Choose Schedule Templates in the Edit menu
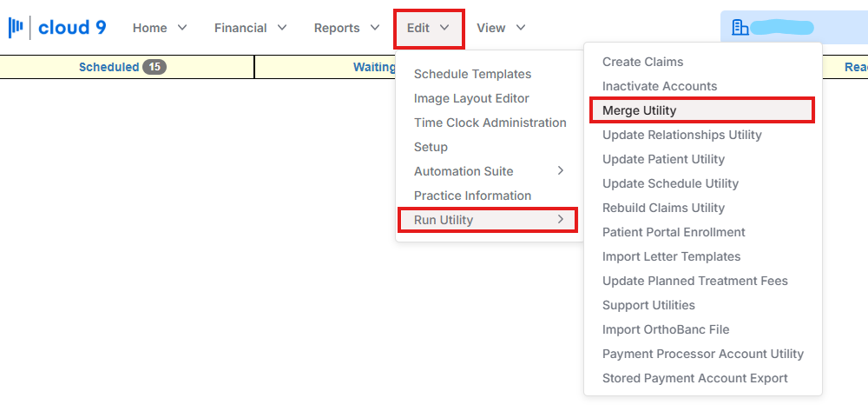 (x=472, y=74)
